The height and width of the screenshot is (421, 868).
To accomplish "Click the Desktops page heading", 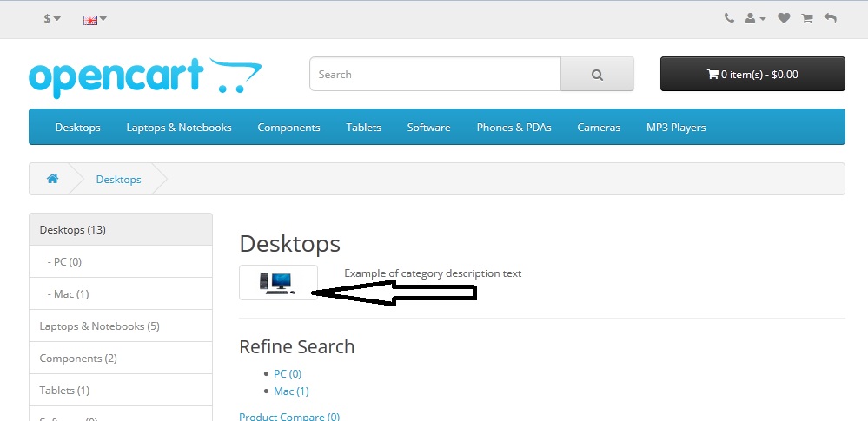I will pos(290,244).
